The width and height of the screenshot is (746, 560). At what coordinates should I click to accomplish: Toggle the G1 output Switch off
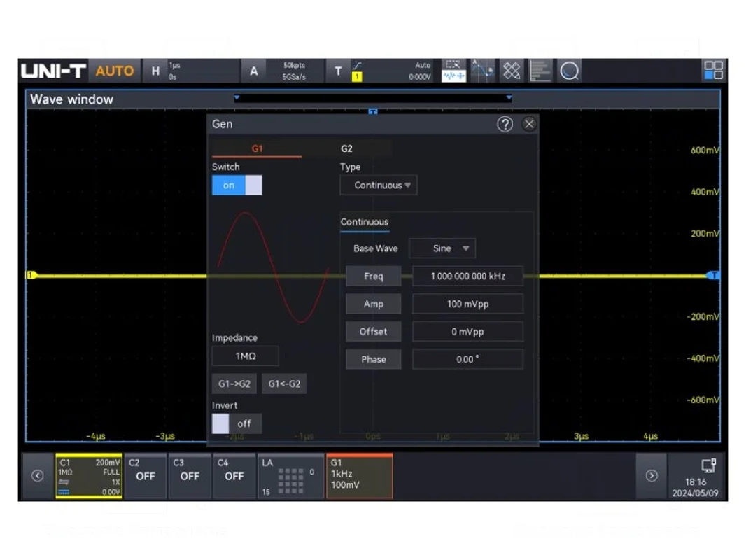tap(237, 185)
